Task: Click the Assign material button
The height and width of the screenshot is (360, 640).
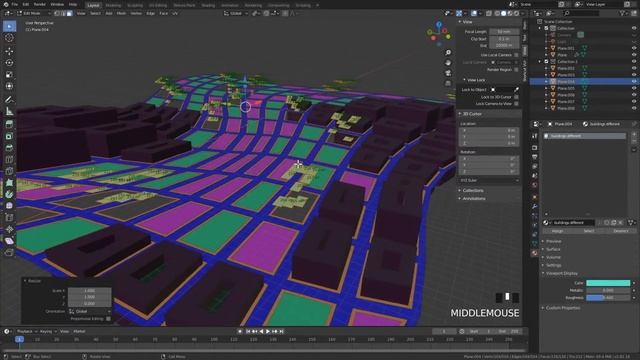Action: click(x=557, y=231)
